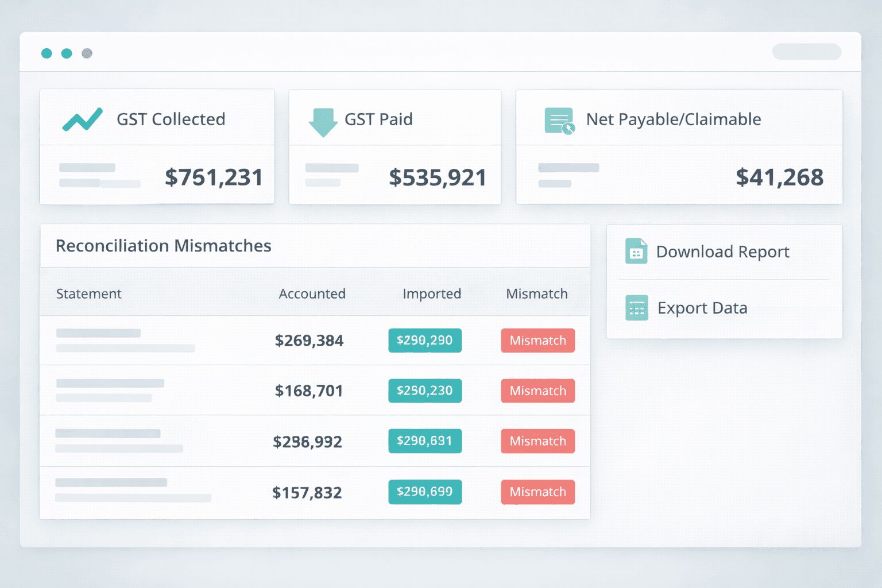Click the green browser window dot
This screenshot has width=882, height=588.
point(47,53)
